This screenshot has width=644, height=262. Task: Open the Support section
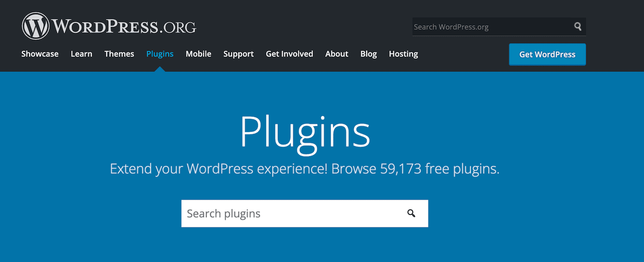[238, 54]
